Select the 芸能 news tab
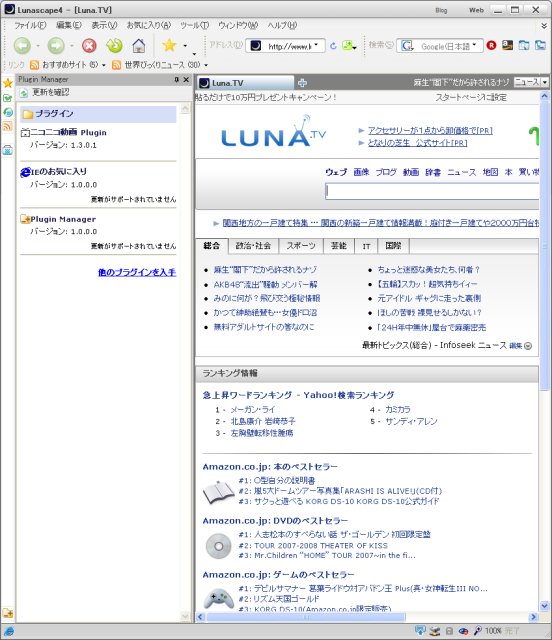Image resolution: width=552 pixels, height=640 pixels. [338, 246]
